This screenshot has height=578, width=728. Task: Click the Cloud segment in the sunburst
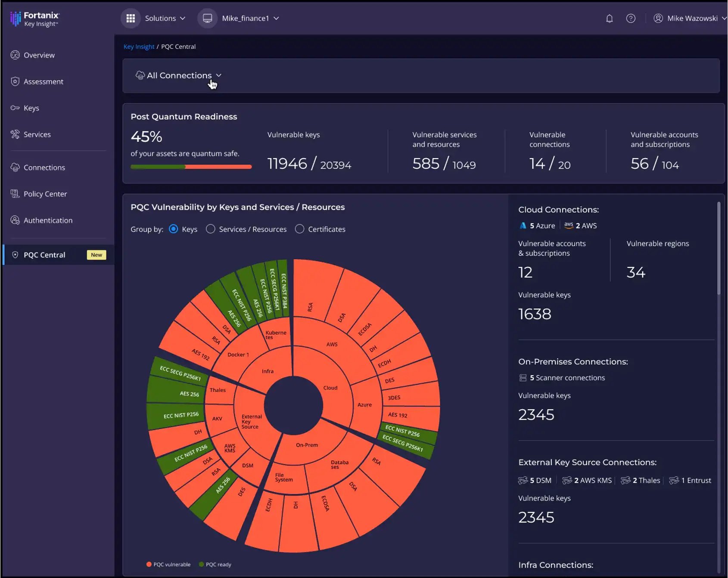(x=330, y=388)
